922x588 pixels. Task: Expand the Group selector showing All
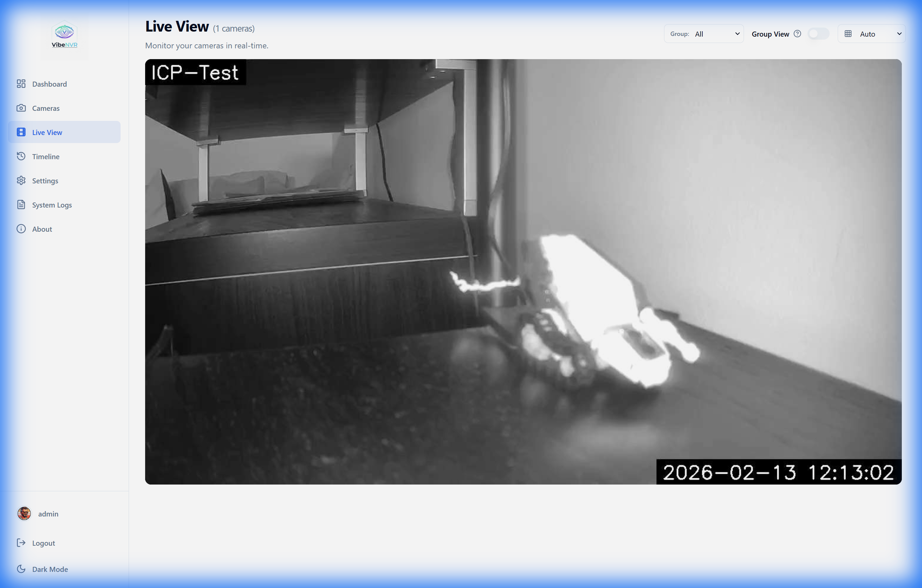coord(718,34)
